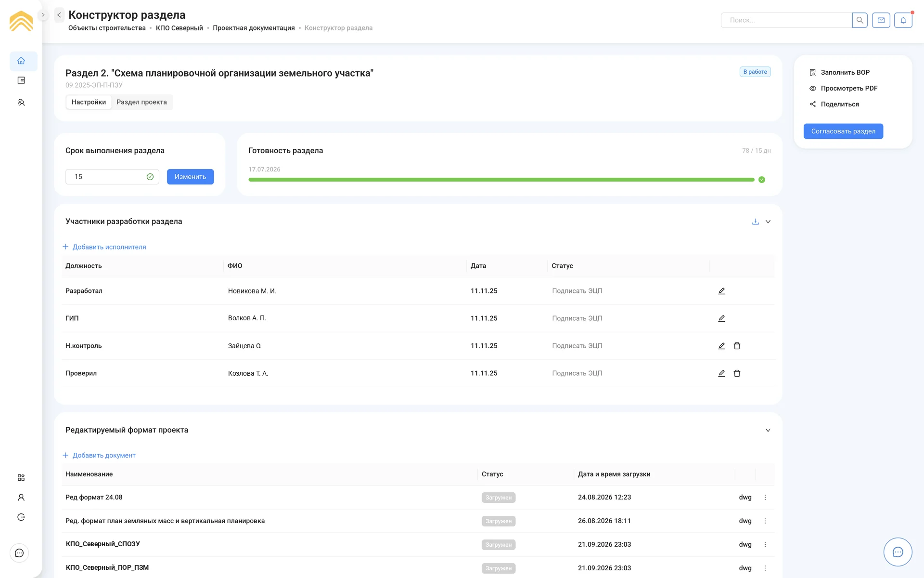Focus the Поиск search field
Screen dimensions: 924x578
point(786,20)
